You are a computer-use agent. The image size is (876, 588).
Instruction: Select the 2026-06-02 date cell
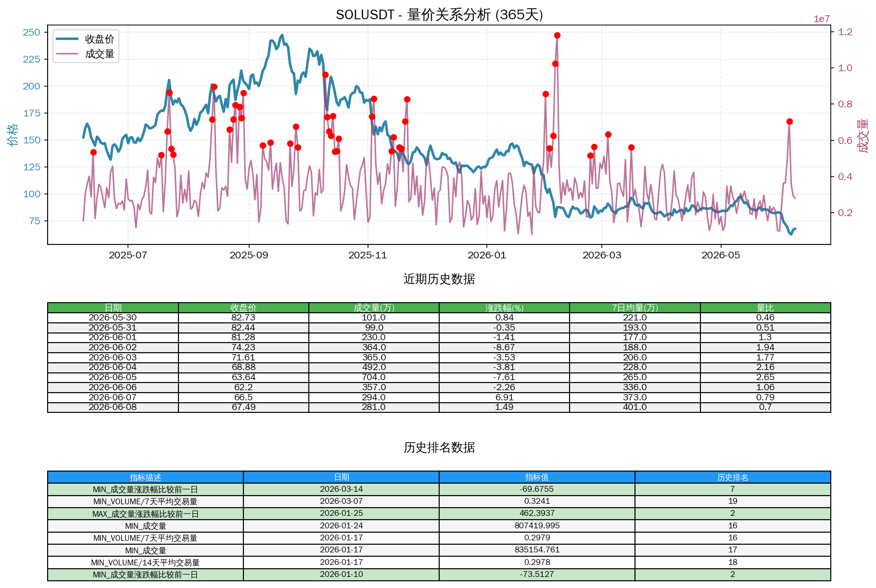point(113,347)
